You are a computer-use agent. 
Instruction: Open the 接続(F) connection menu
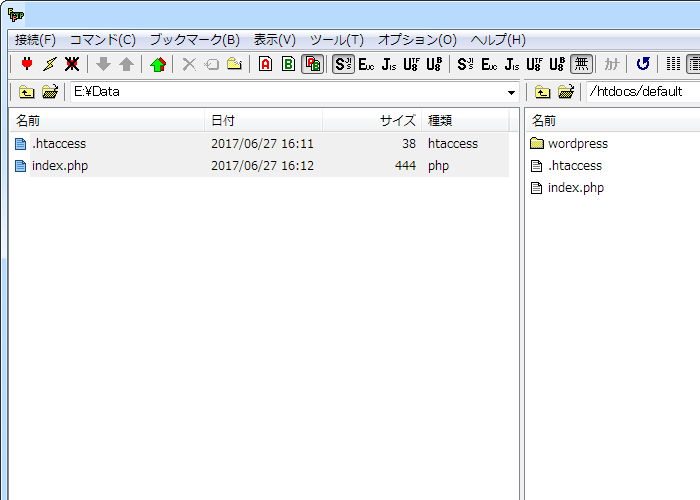[x=35, y=40]
